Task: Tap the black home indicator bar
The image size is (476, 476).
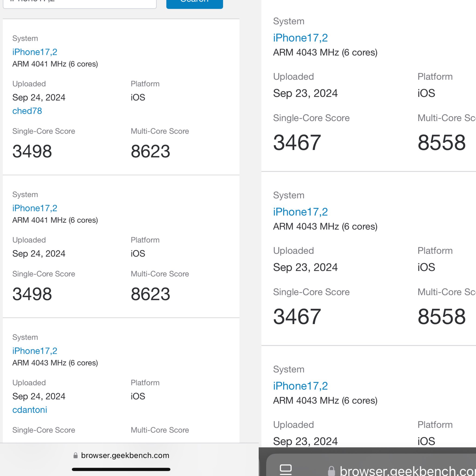Action: pos(121,469)
